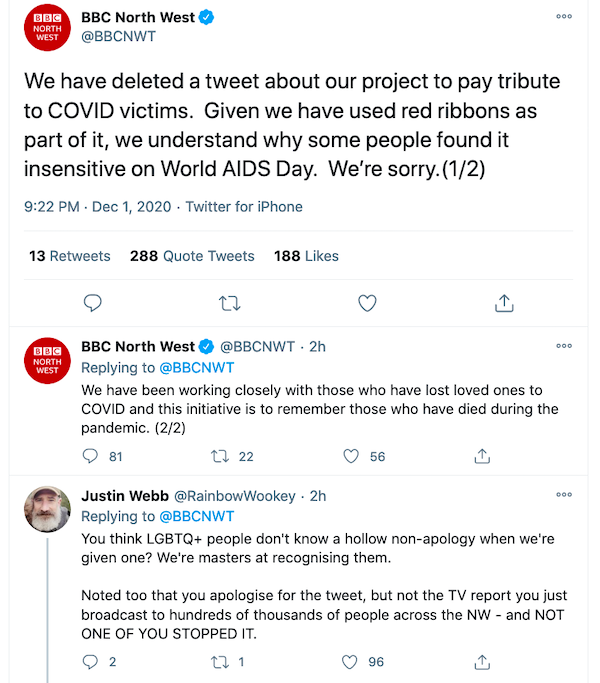Viewport: 600px width, 683px height.
Task: Retweet Justin Webb's reply
Action: (220, 662)
